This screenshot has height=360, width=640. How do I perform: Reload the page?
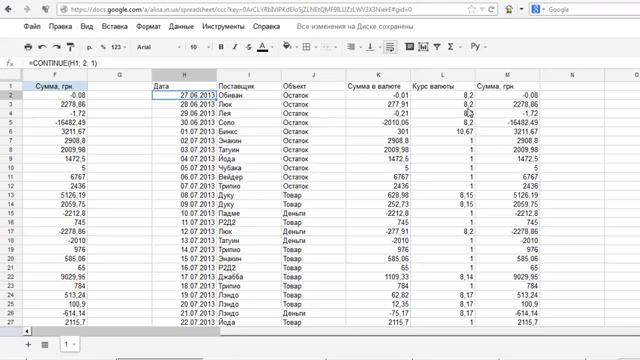coord(491,9)
